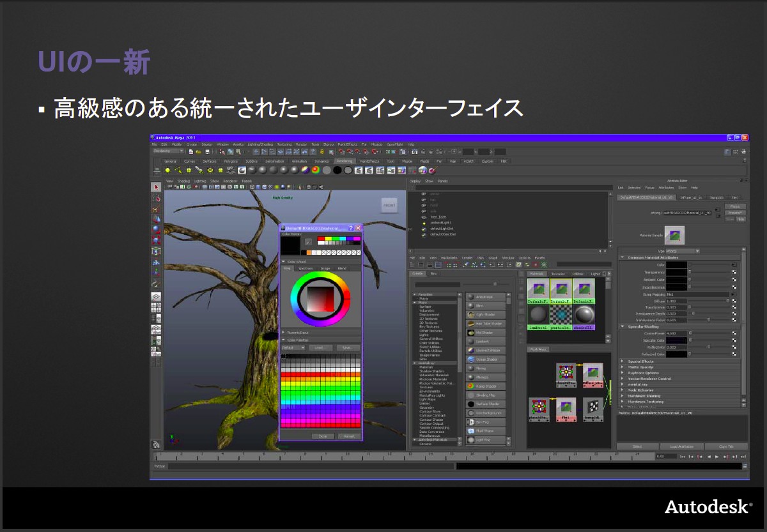Pick the eyedropper in the color dialog

309,242
